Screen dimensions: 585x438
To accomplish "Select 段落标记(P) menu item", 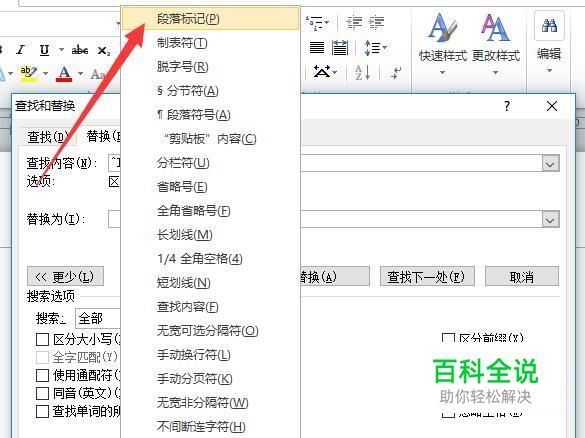I will click(211, 19).
